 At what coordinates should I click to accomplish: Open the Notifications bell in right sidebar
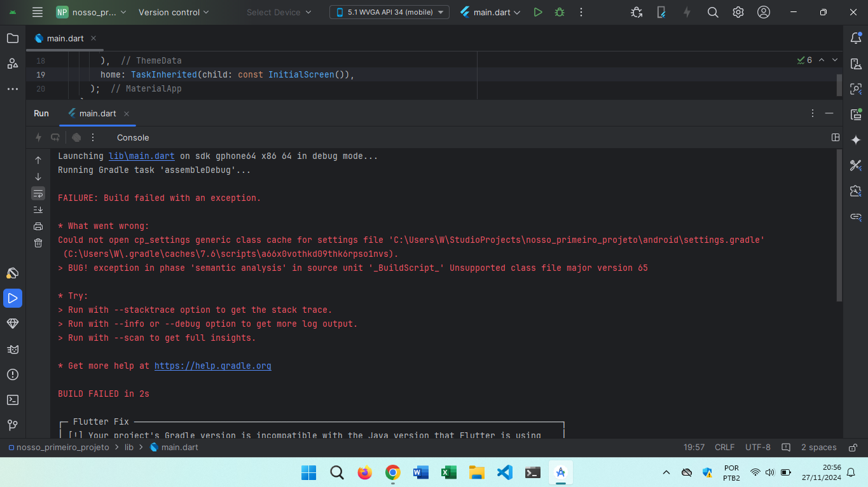[856, 38]
